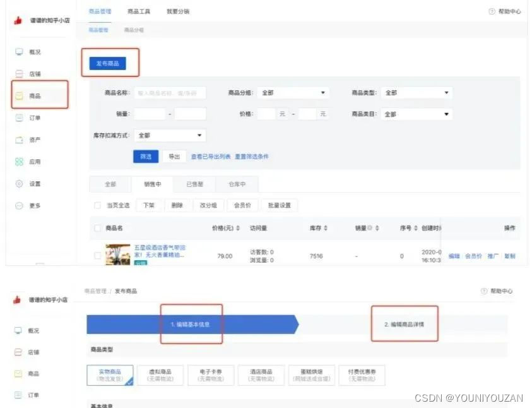Select 蛋糕烘焙 product type

pyautogui.click(x=312, y=375)
